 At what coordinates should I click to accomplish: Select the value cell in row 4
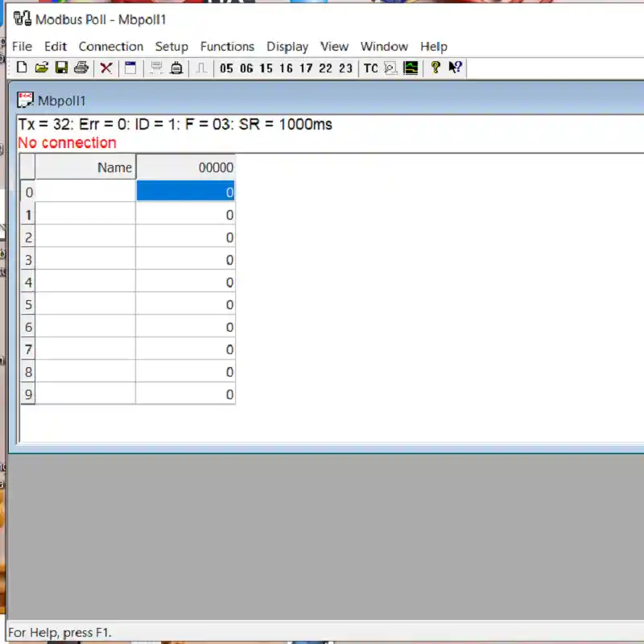click(185, 282)
